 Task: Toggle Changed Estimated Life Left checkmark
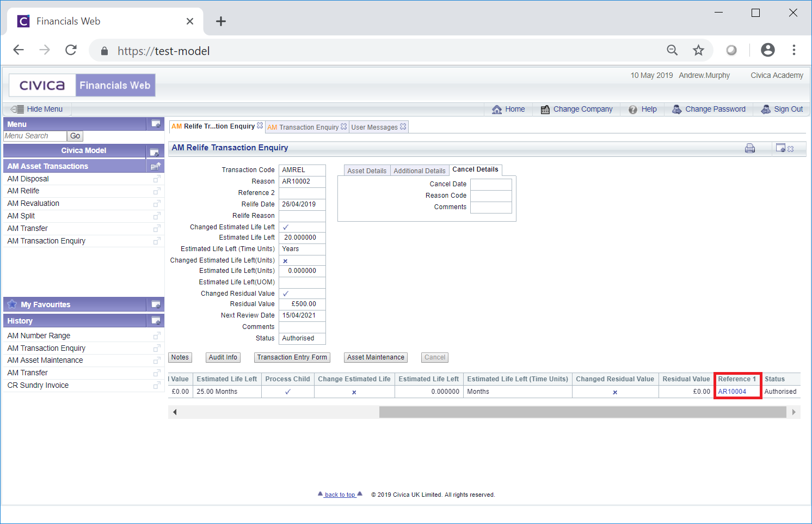[x=286, y=227]
